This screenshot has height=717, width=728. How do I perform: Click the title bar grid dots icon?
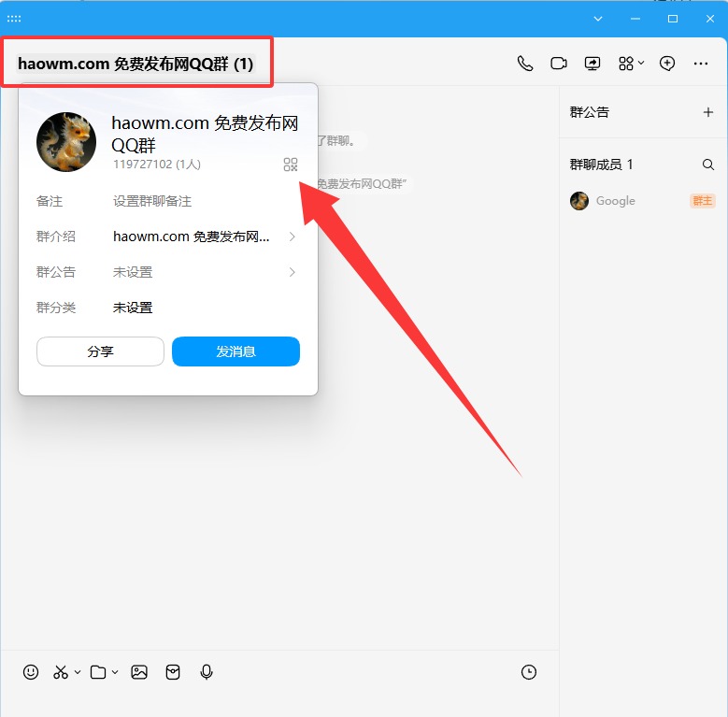pyautogui.click(x=14, y=19)
